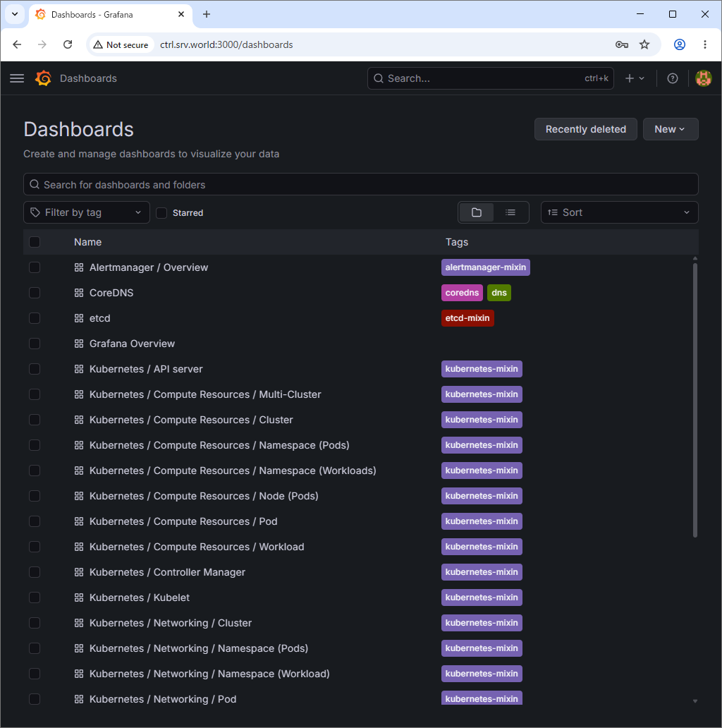Image resolution: width=722 pixels, height=728 pixels.
Task: Bookmark page using the star icon
Action: 644,44
